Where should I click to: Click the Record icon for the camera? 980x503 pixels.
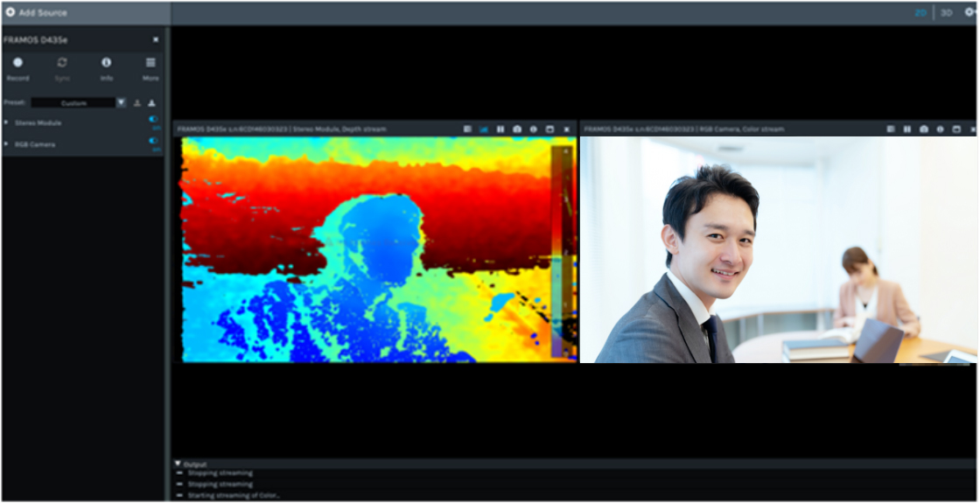click(x=17, y=63)
